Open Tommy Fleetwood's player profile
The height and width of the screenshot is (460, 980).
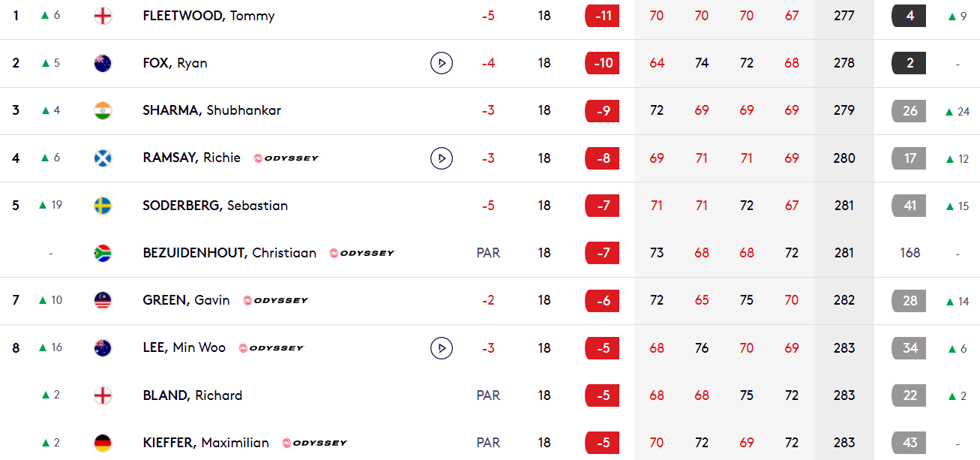click(x=208, y=16)
